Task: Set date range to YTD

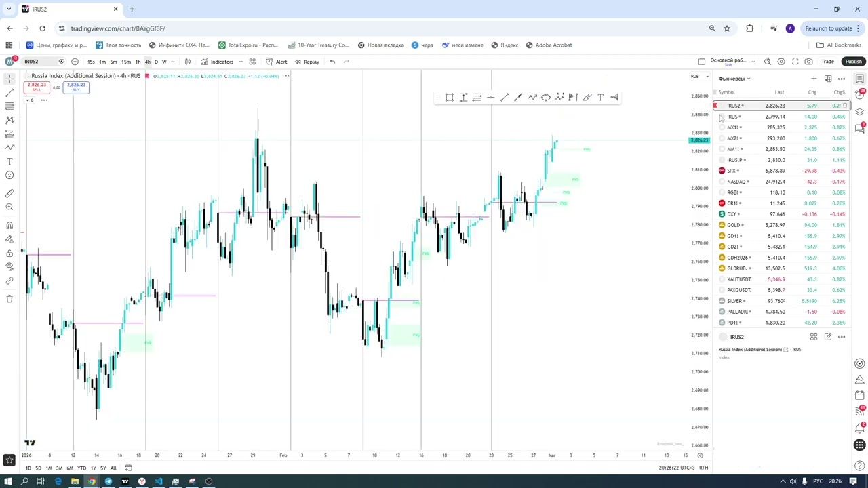Action: [81, 468]
